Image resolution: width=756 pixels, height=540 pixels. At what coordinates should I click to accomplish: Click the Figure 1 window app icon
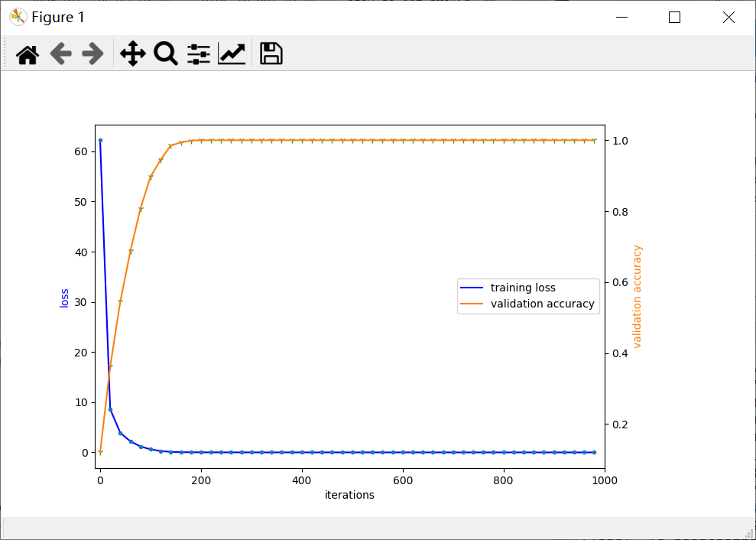coord(18,18)
